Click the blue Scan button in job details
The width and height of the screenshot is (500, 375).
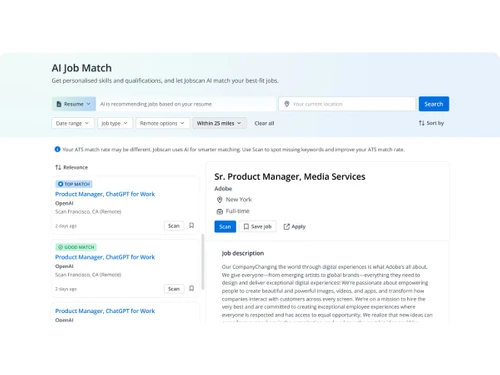click(225, 227)
